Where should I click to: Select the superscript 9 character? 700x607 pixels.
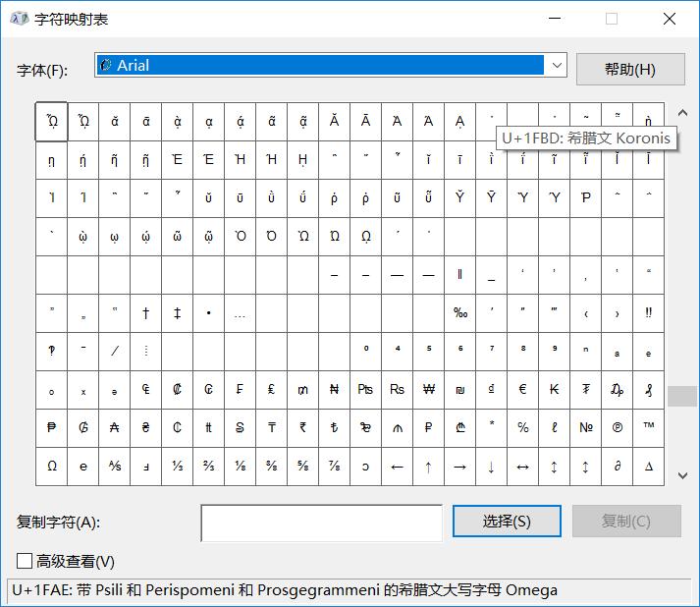point(554,351)
